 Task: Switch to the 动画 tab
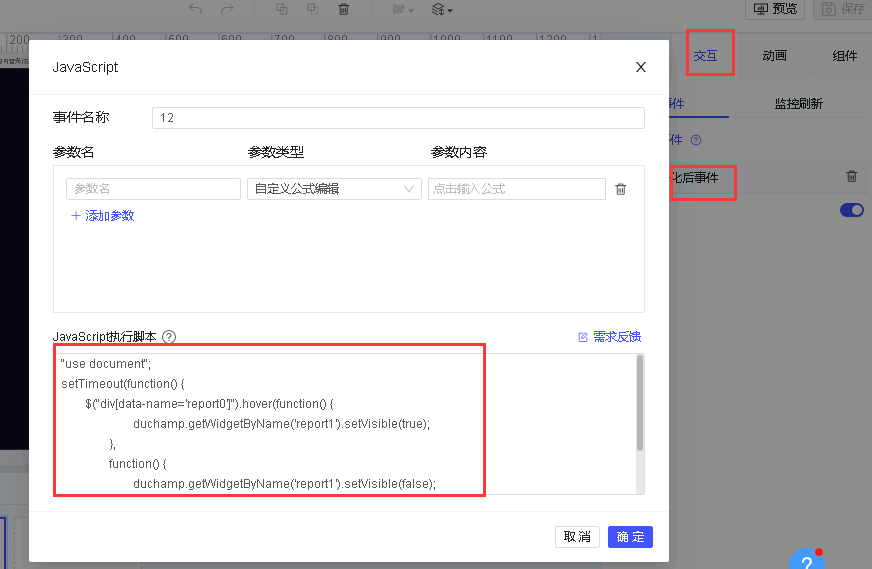(775, 56)
